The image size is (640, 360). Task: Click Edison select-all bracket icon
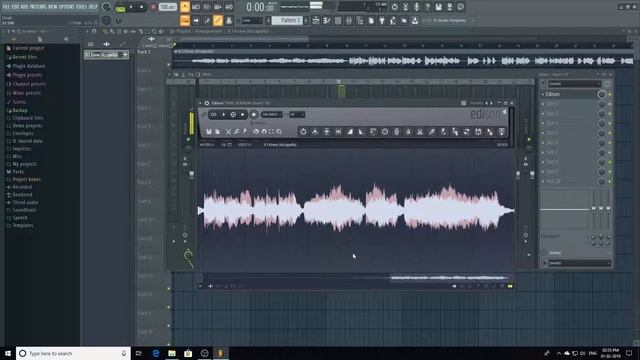click(271, 132)
